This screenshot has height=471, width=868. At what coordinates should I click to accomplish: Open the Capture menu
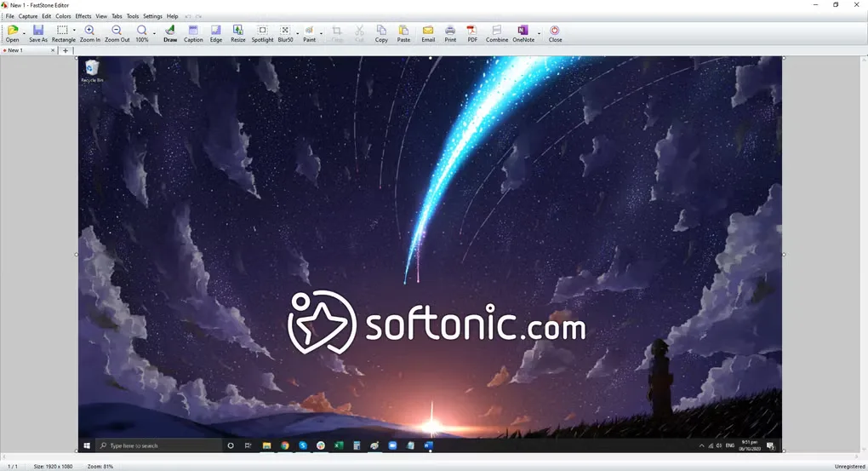[28, 17]
